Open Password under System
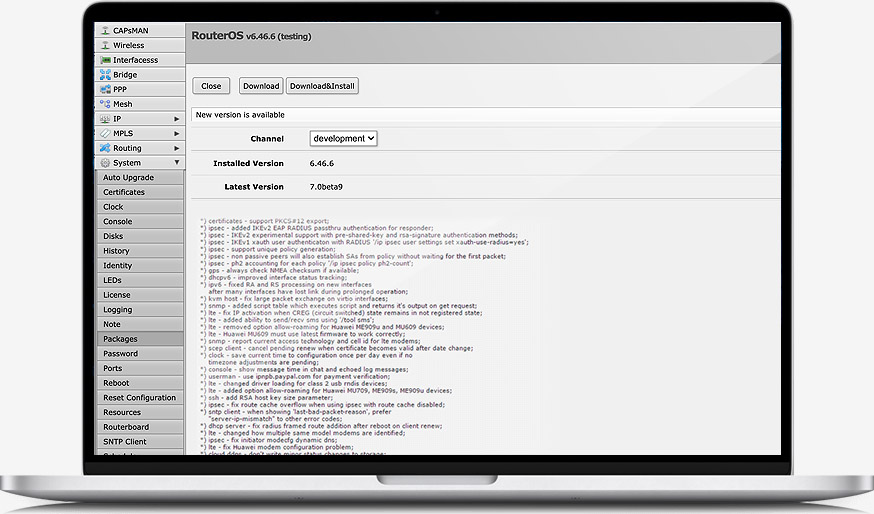Screen dimensions: 874x514 tap(140, 353)
